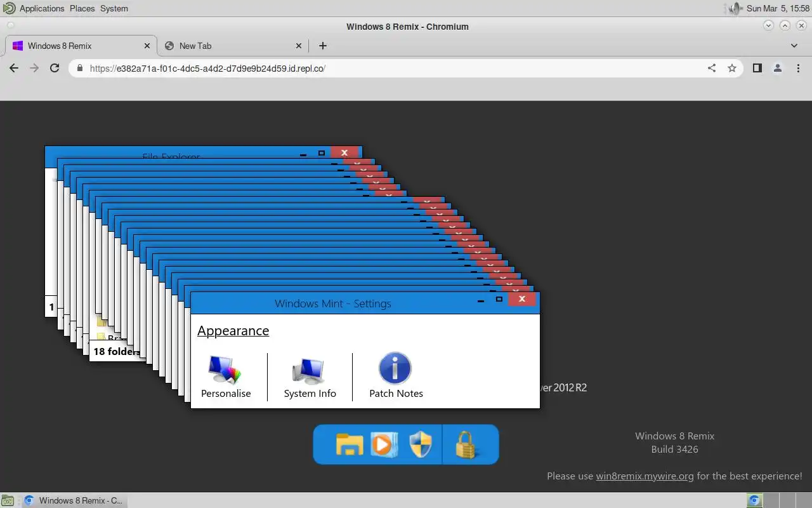Select Windows 8 Remix taskbar entry
812x508 pixels.
74,500
